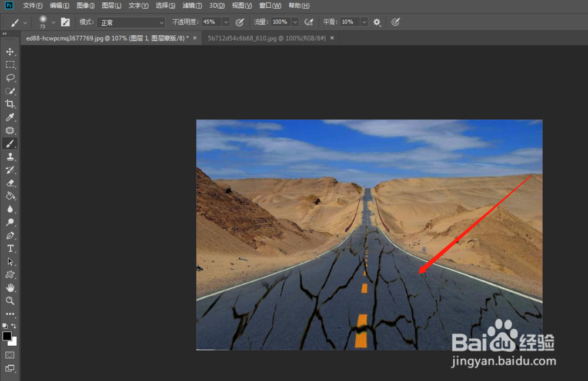Click the opacity value field 45%

[x=212, y=22]
